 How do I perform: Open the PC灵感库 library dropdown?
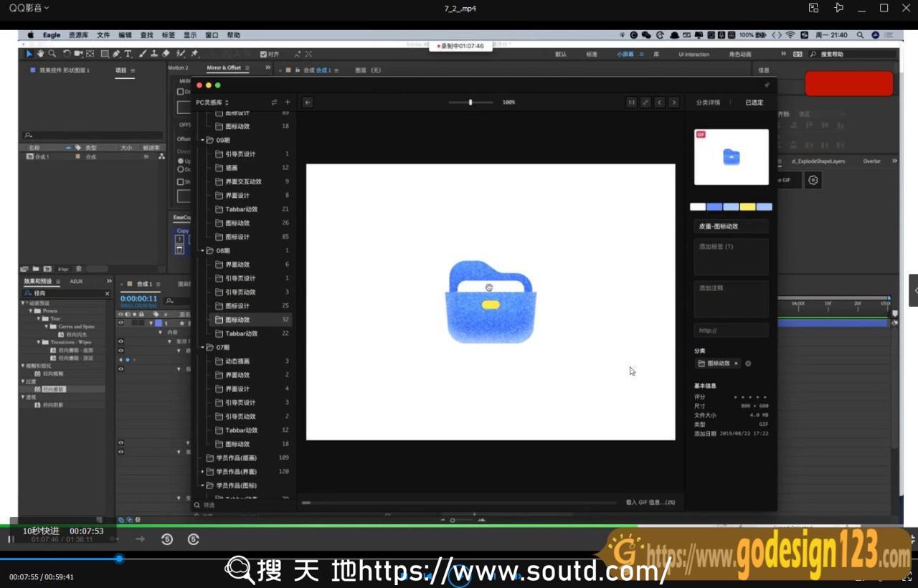212,103
